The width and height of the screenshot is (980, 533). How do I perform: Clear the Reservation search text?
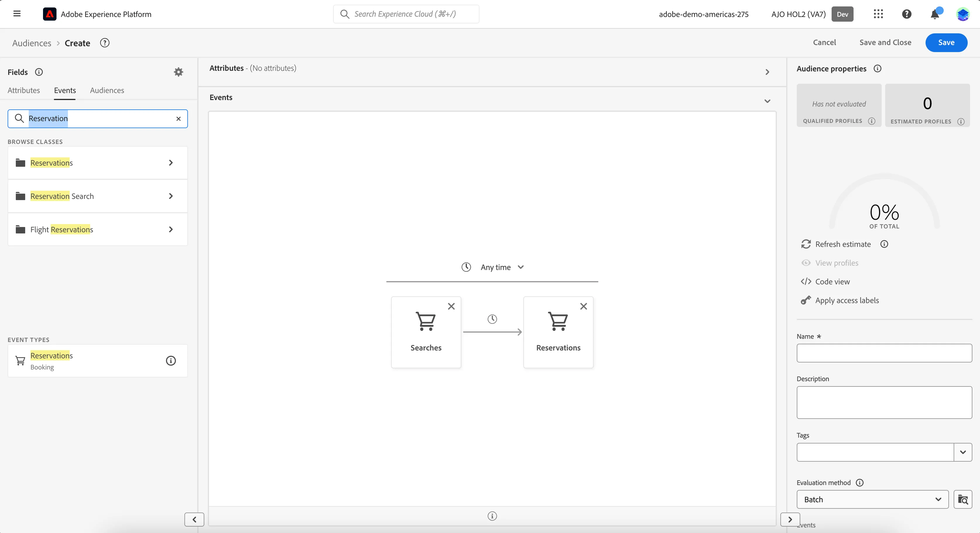(179, 118)
